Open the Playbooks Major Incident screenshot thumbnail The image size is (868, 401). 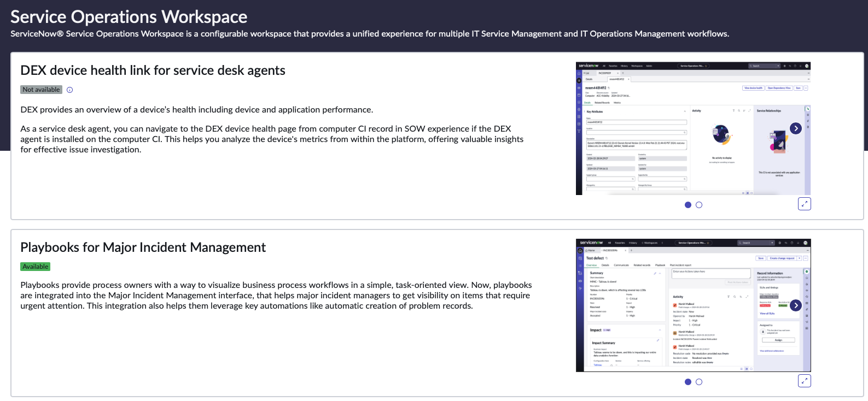point(693,305)
